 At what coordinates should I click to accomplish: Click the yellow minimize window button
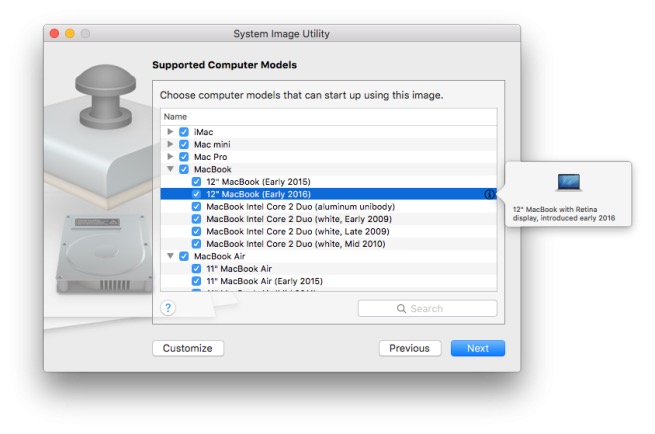pyautogui.click(x=70, y=34)
